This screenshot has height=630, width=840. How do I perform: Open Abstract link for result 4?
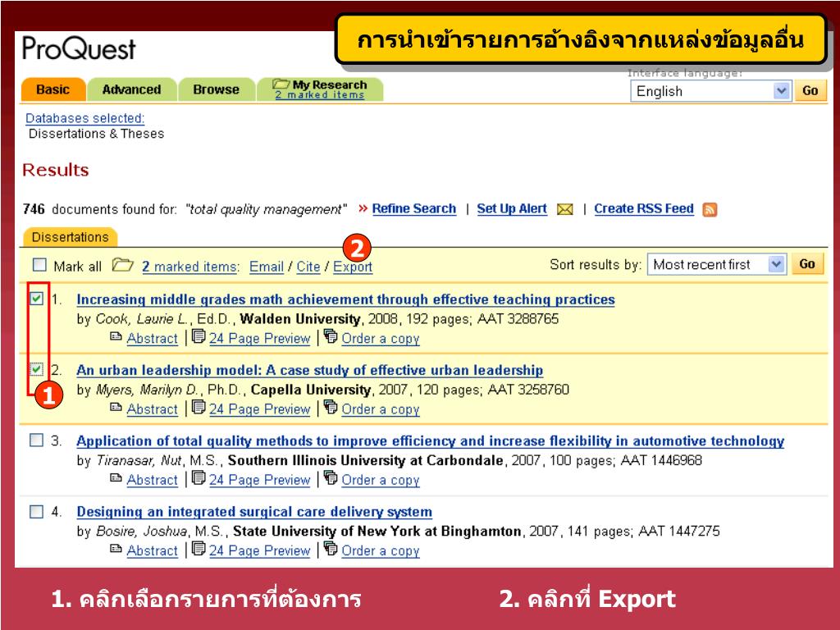(x=152, y=550)
